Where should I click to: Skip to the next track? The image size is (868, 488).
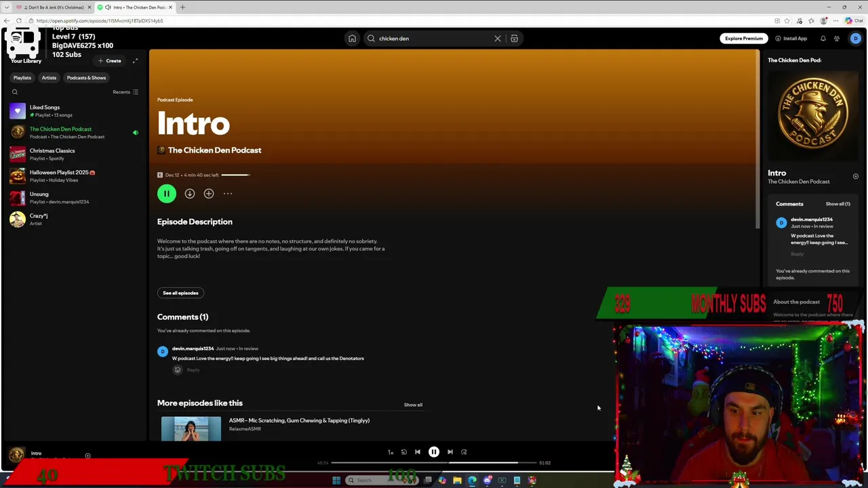(x=450, y=452)
